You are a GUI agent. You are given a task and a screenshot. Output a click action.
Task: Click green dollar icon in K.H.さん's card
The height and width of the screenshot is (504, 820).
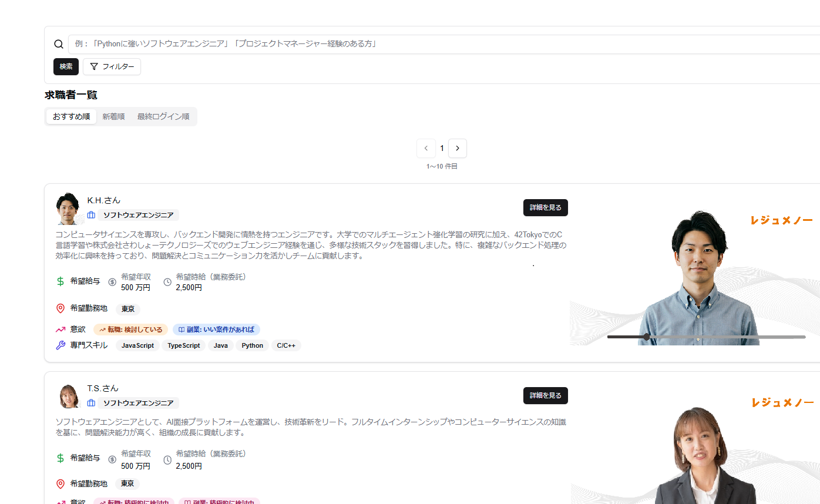[x=60, y=281]
